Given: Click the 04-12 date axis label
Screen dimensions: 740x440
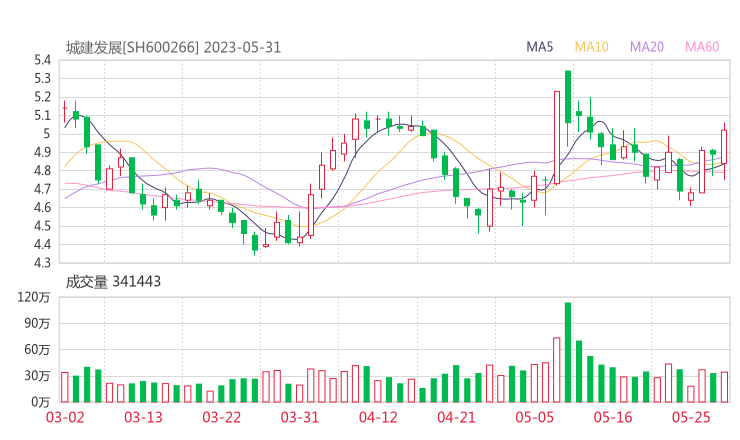Looking at the screenshot, I should tap(378, 417).
